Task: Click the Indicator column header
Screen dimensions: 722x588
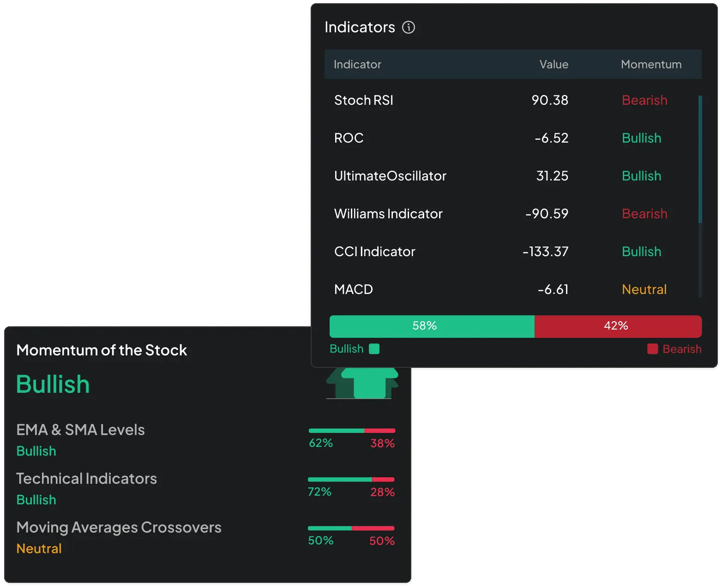Action: (x=357, y=64)
